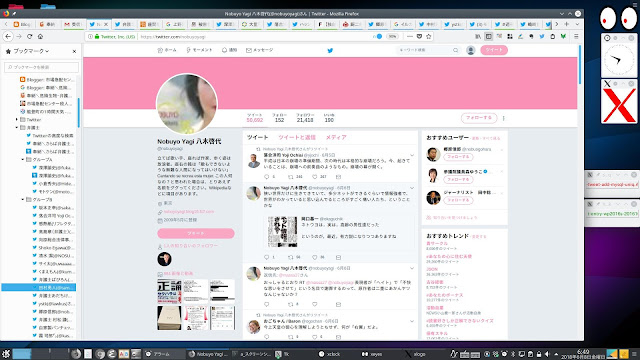Click the volume icon in the system tray
This screenshot has width=640, height=360.
click(x=547, y=354)
